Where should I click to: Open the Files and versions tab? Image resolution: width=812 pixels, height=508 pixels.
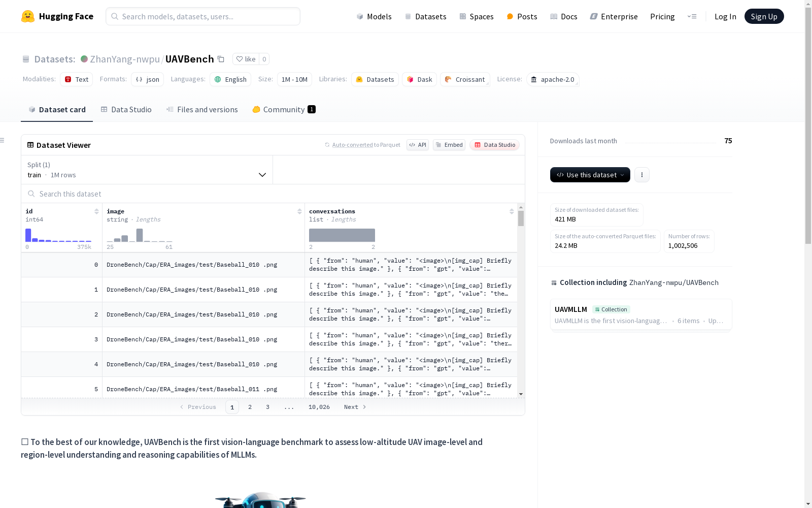point(202,110)
